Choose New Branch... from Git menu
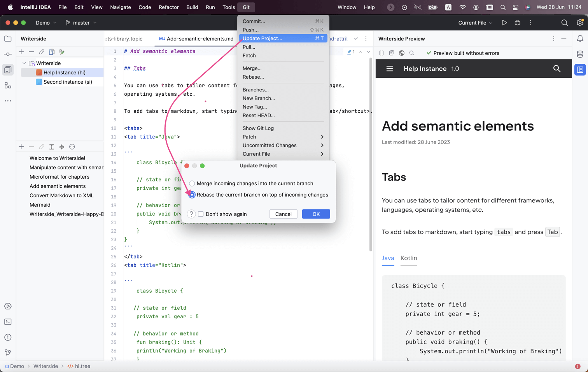The height and width of the screenshot is (372, 588). click(283, 98)
